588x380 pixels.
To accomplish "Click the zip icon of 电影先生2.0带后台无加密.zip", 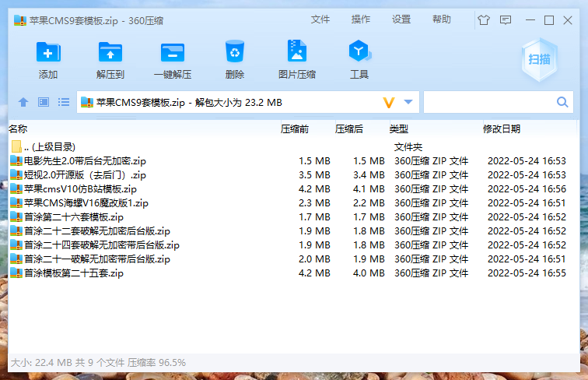I will (16, 160).
